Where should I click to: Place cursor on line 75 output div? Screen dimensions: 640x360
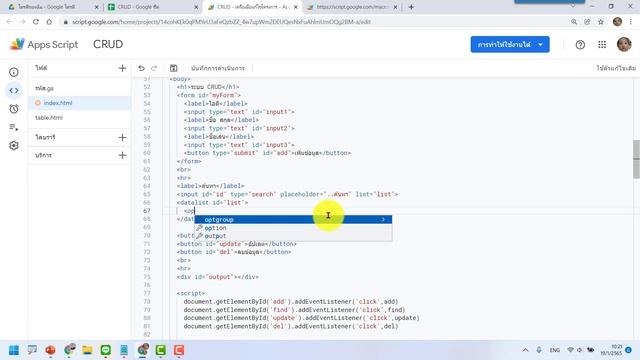point(218,277)
